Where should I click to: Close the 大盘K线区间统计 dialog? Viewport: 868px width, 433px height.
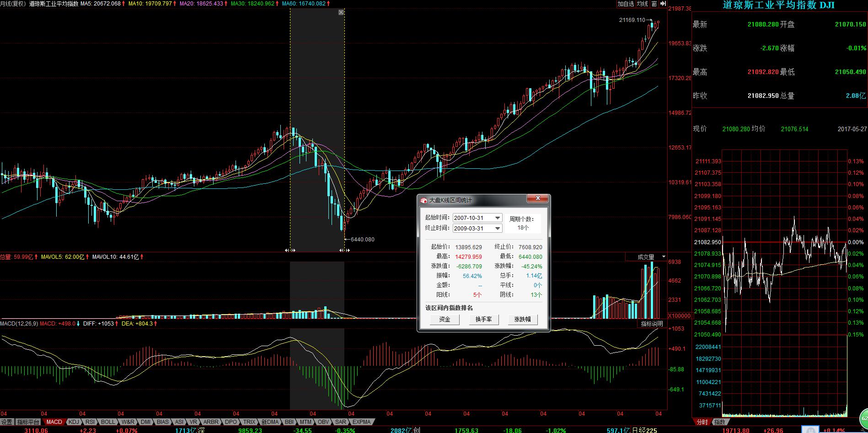[x=538, y=198]
